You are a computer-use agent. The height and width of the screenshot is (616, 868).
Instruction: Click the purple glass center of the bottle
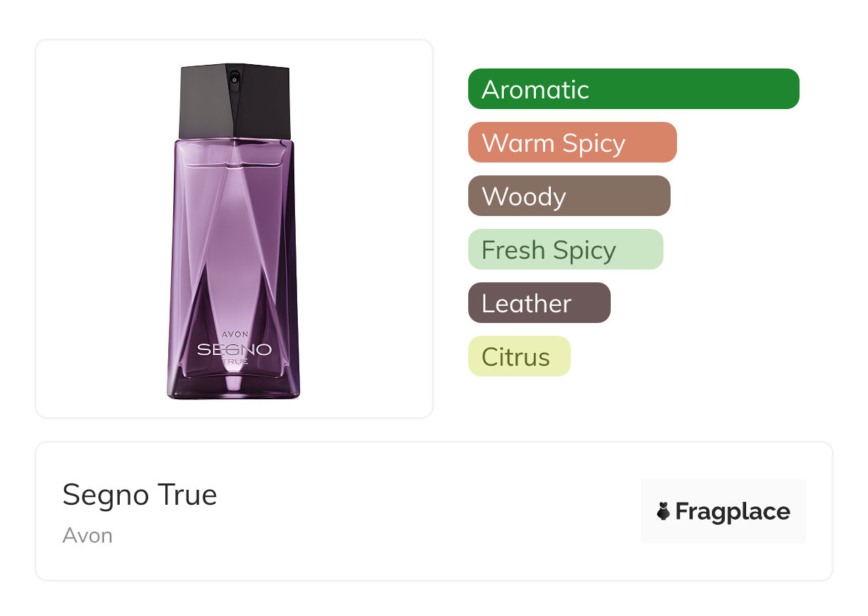[x=234, y=235]
